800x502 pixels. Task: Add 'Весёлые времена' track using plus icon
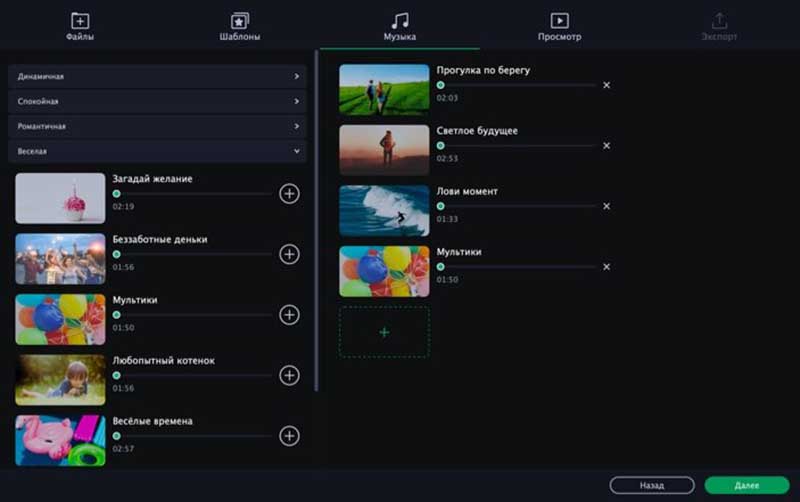289,435
